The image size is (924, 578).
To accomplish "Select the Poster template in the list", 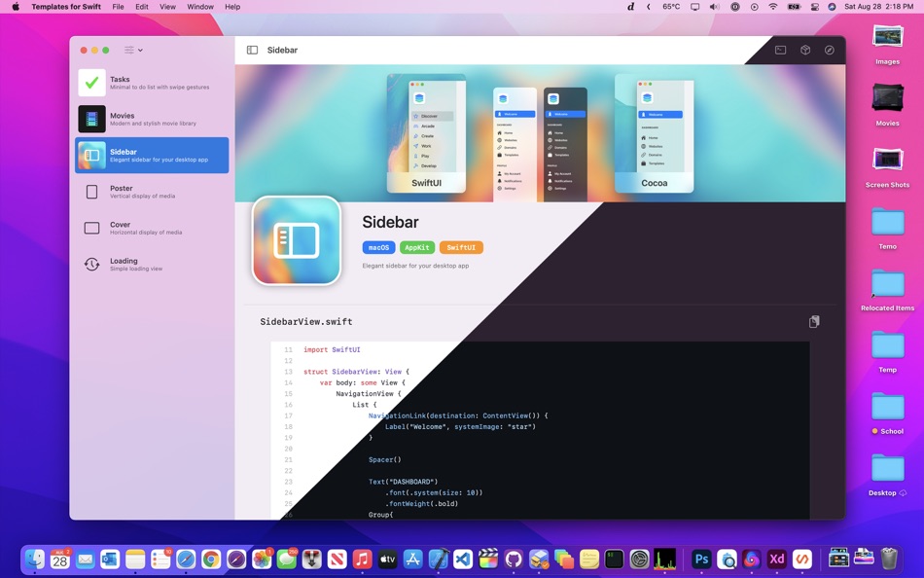I will (x=152, y=192).
